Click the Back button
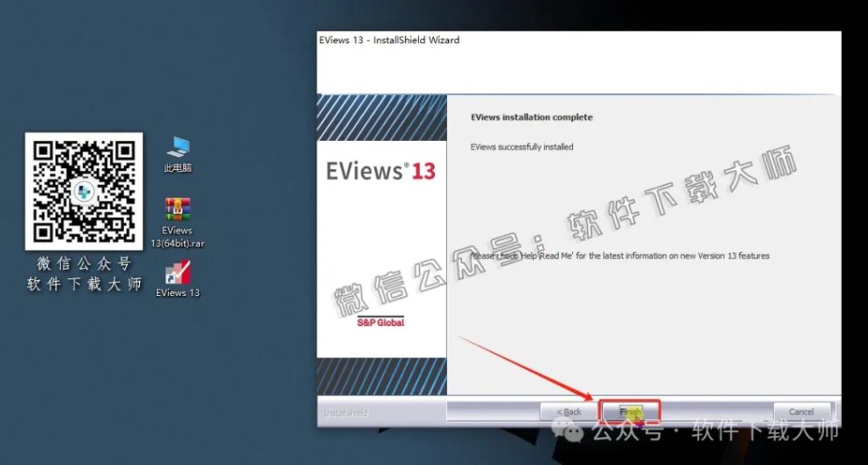The height and width of the screenshot is (465, 868). point(569,412)
